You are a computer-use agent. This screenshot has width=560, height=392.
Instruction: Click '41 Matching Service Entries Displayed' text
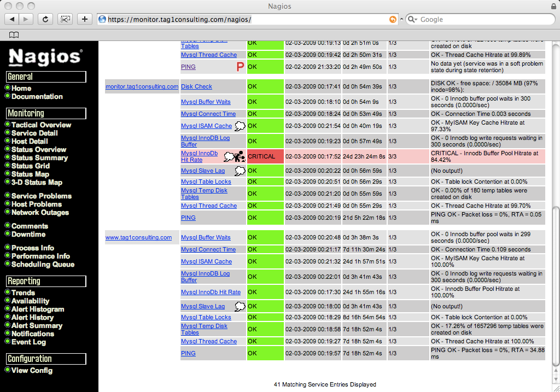click(325, 384)
